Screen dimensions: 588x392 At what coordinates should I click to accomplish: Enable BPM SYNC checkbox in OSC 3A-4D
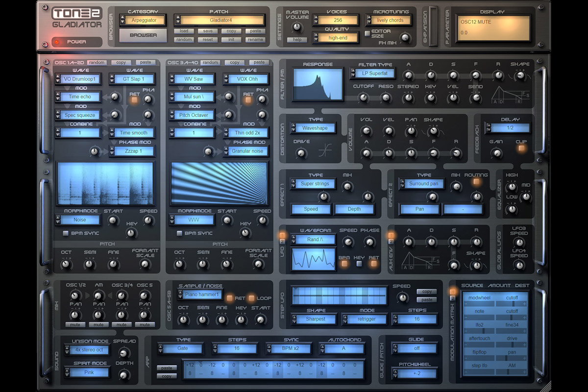coord(179,233)
